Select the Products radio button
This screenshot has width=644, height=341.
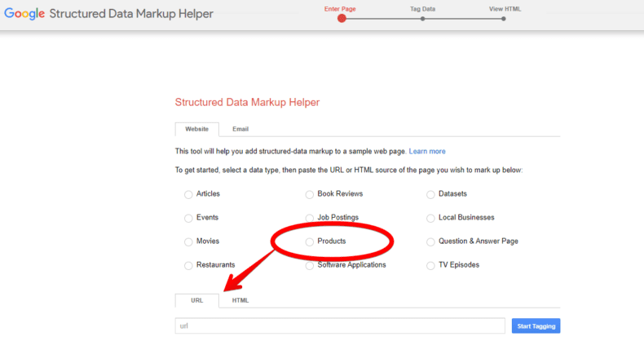coord(310,242)
